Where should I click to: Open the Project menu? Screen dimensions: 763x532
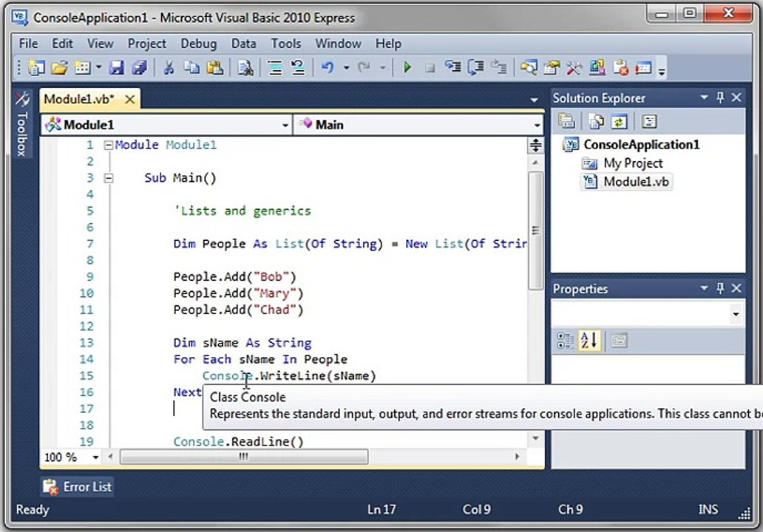(147, 44)
